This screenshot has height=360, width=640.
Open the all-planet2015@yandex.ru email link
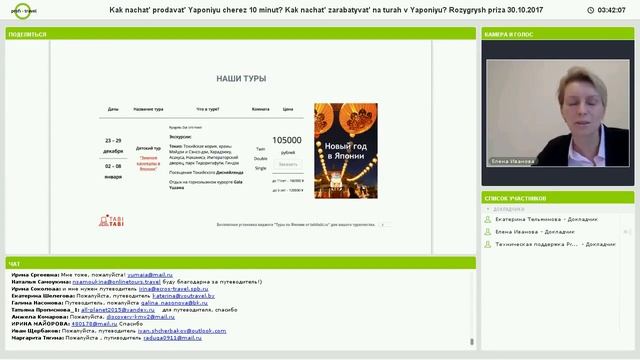(118, 310)
